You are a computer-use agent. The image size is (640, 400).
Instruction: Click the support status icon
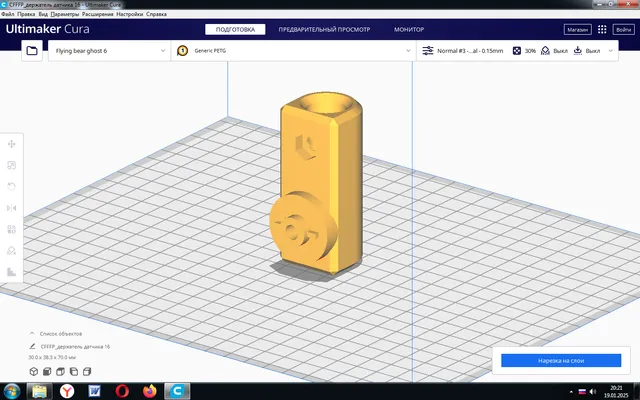pos(545,51)
